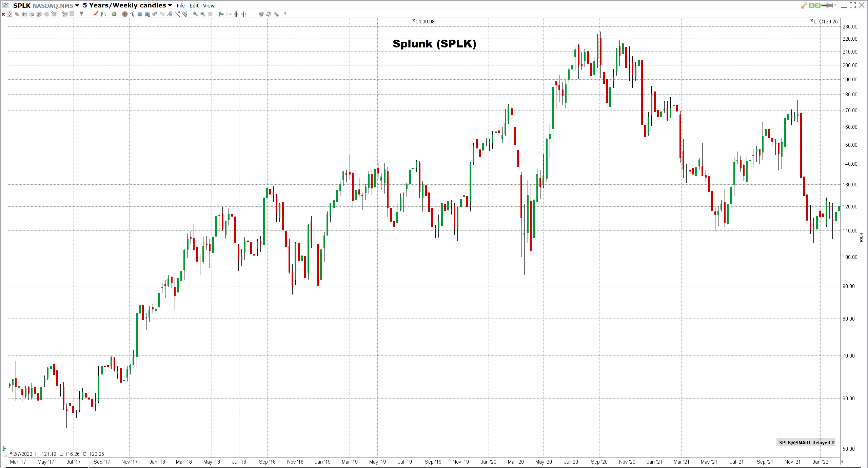This screenshot has height=468, width=868.
Task: Close the 04:00:08 time label
Action: pyautogui.click(x=414, y=21)
